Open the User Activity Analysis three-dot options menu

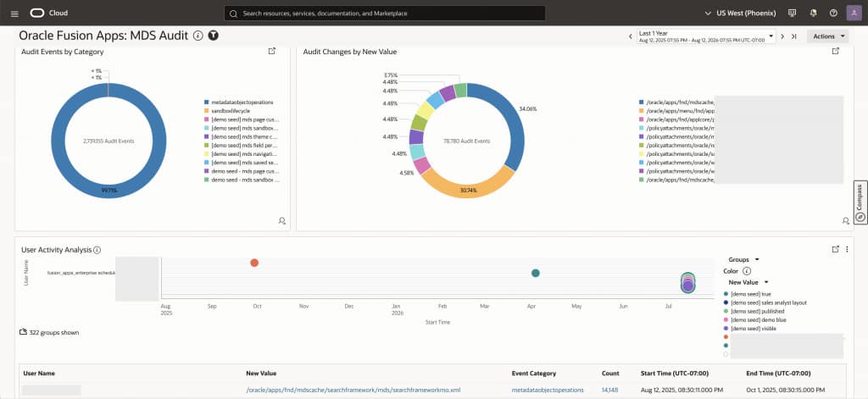tap(847, 249)
